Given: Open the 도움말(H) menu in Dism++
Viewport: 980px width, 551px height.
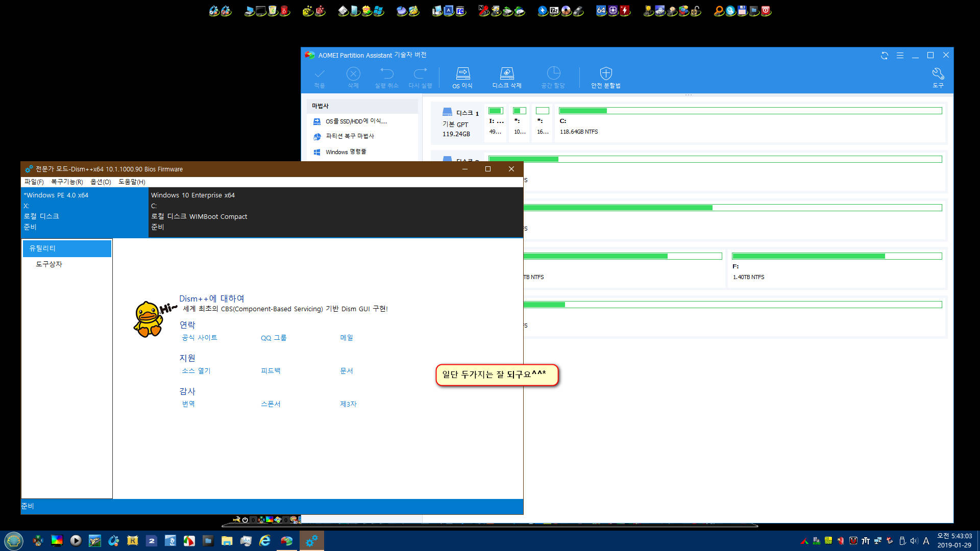Looking at the screenshot, I should click(132, 182).
